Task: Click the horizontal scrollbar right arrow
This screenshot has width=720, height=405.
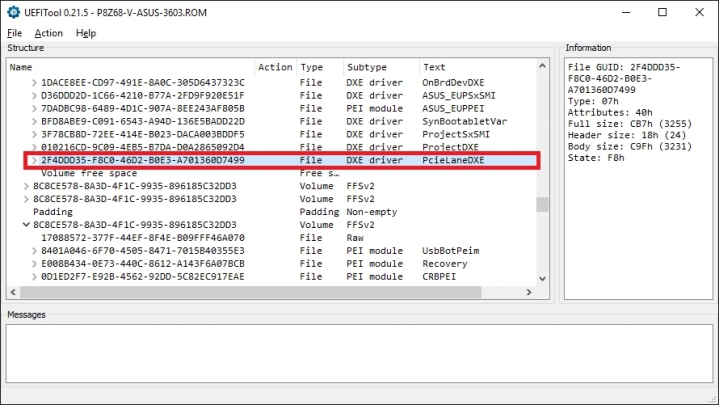Action: point(529,292)
